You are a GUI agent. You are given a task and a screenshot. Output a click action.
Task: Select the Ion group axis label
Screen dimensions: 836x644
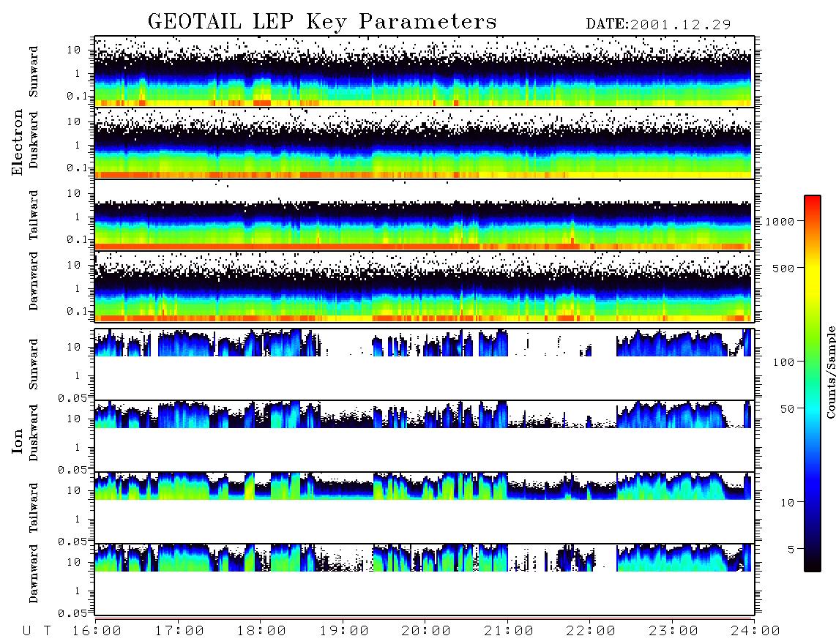point(18,441)
